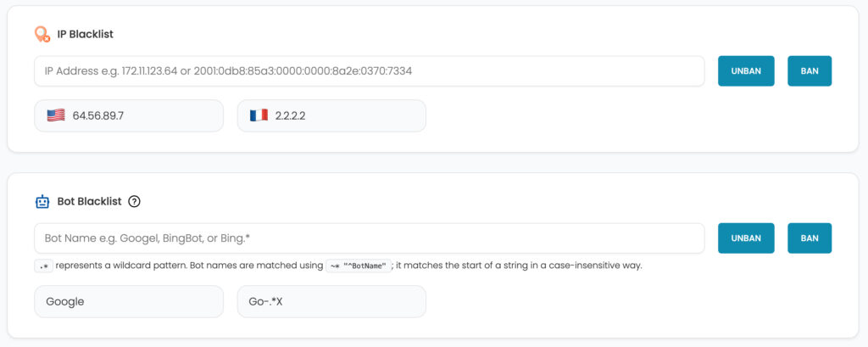The width and height of the screenshot is (868, 347).
Task: Click the Bot Blacklist robot icon
Action: pos(42,202)
